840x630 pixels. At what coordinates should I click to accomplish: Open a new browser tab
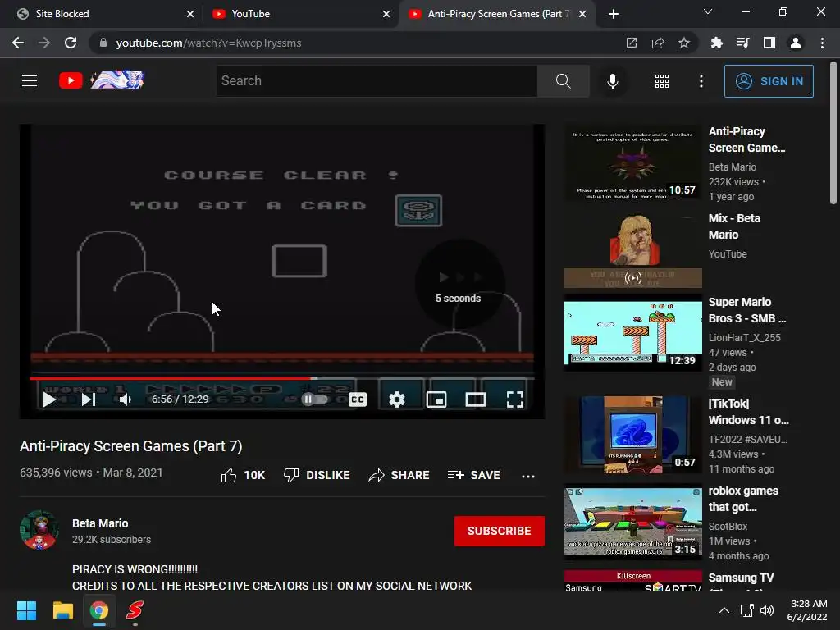(614, 14)
